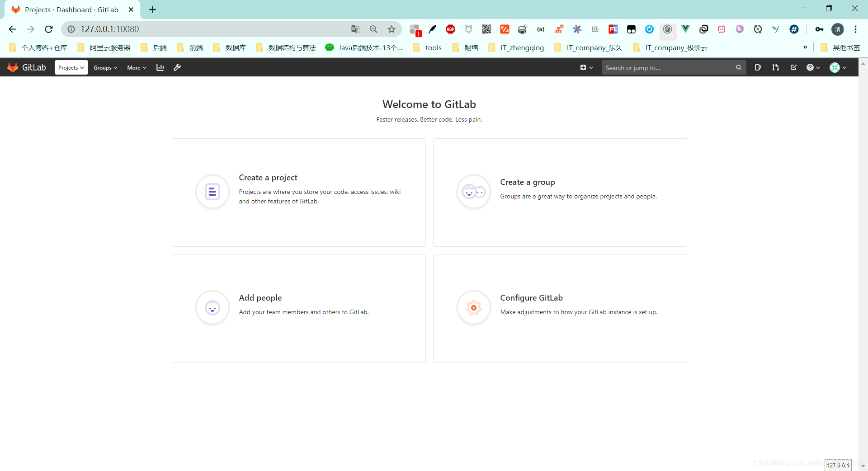
Task: Expand the Help question mark menu
Action: [813, 67]
